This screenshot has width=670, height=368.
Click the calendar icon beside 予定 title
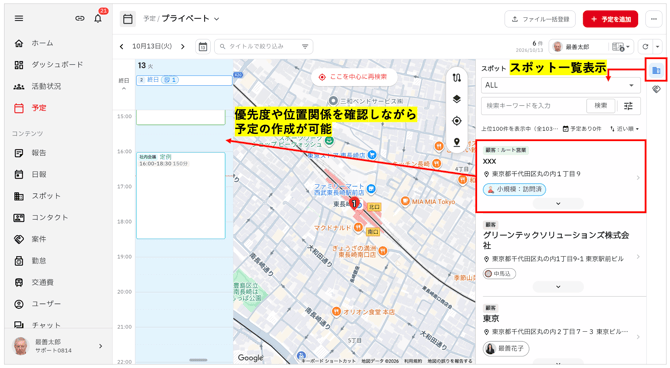click(x=128, y=19)
